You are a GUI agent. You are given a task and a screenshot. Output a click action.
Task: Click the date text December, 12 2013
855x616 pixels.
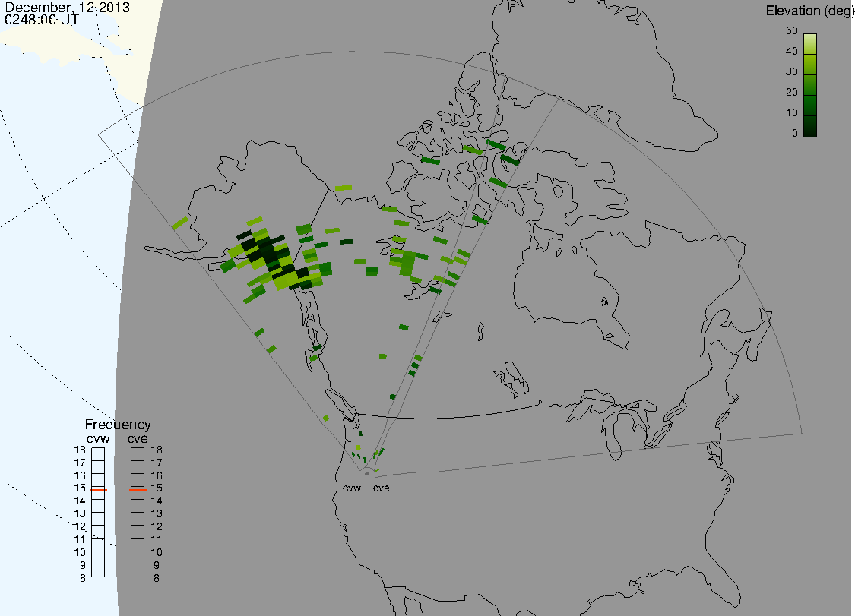68,8
